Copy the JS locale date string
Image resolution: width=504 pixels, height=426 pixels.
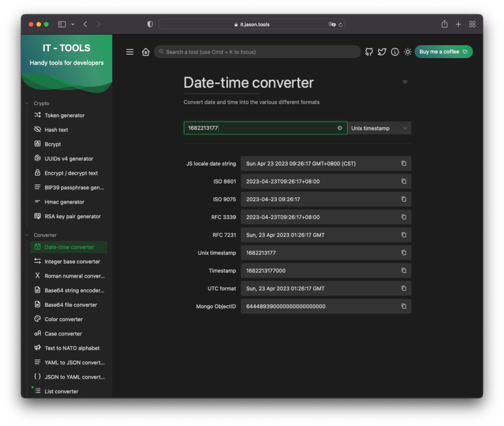(x=404, y=164)
